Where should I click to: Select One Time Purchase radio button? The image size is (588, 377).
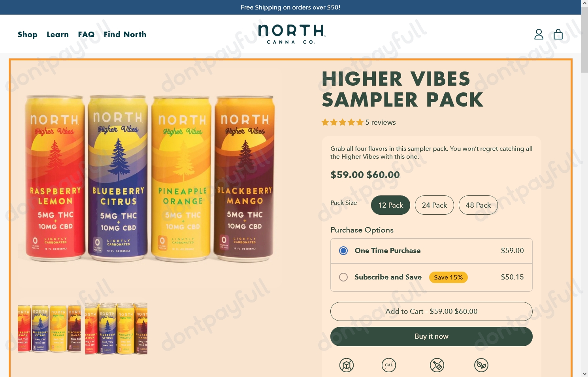pyautogui.click(x=343, y=251)
